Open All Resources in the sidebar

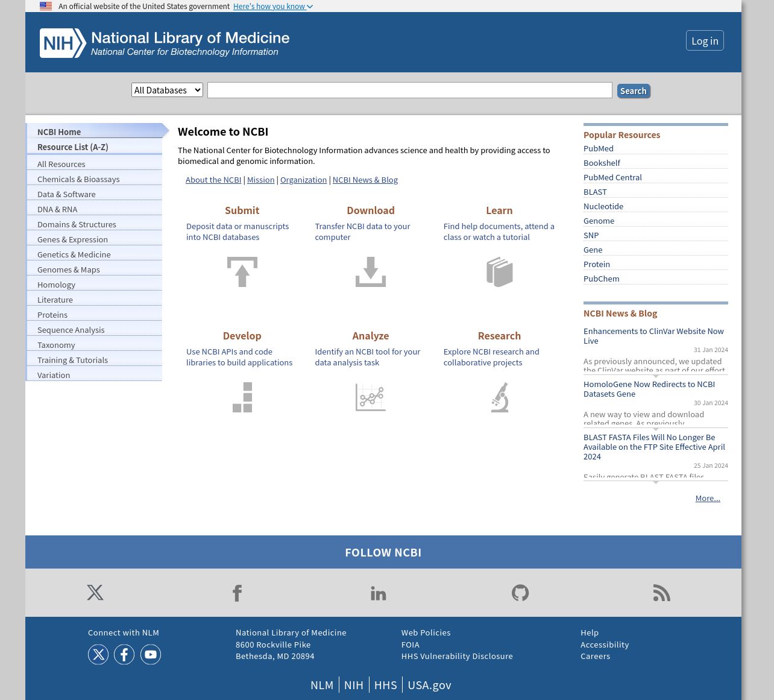95,163
